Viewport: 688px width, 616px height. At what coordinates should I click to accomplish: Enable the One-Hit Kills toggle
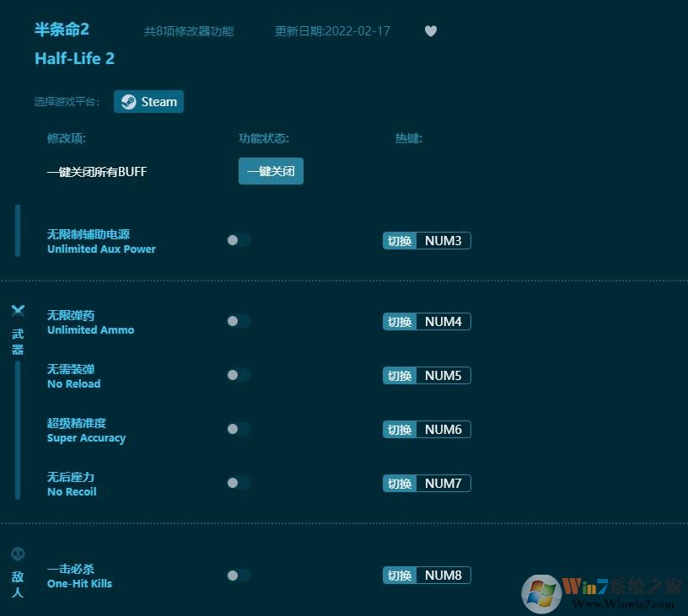click(x=237, y=575)
